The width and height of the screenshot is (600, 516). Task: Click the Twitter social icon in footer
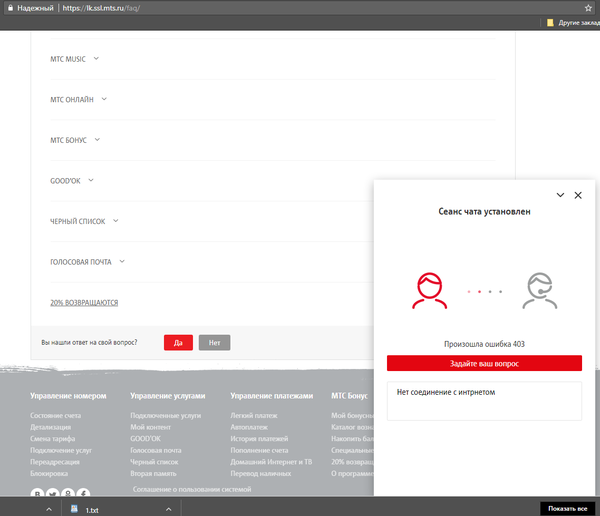coord(54,494)
